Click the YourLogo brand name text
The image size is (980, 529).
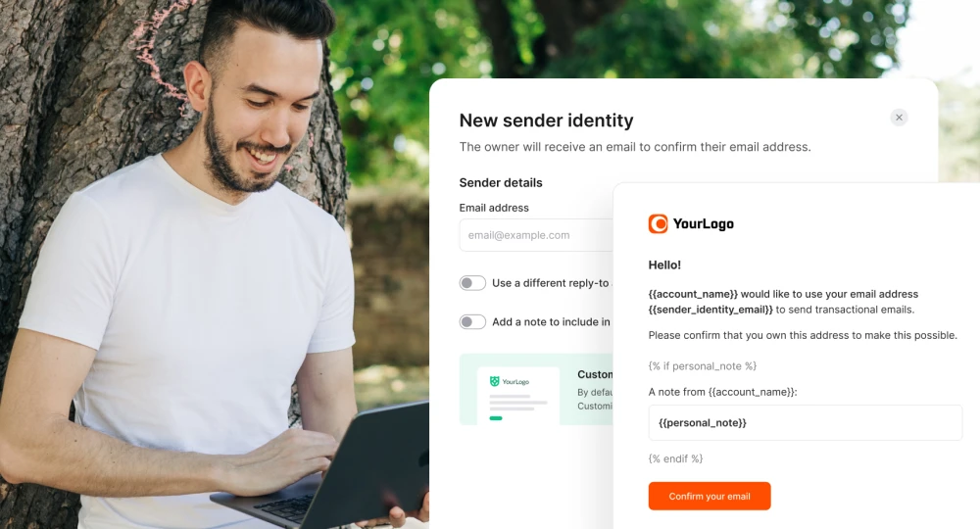pyautogui.click(x=703, y=223)
